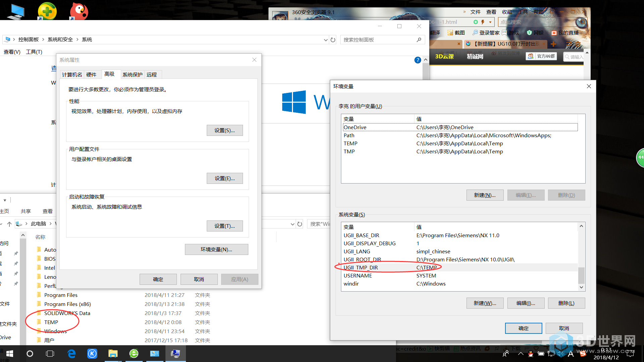This screenshot has width=644, height=362.
Task: Switch to 远程 tab
Action: click(152, 74)
